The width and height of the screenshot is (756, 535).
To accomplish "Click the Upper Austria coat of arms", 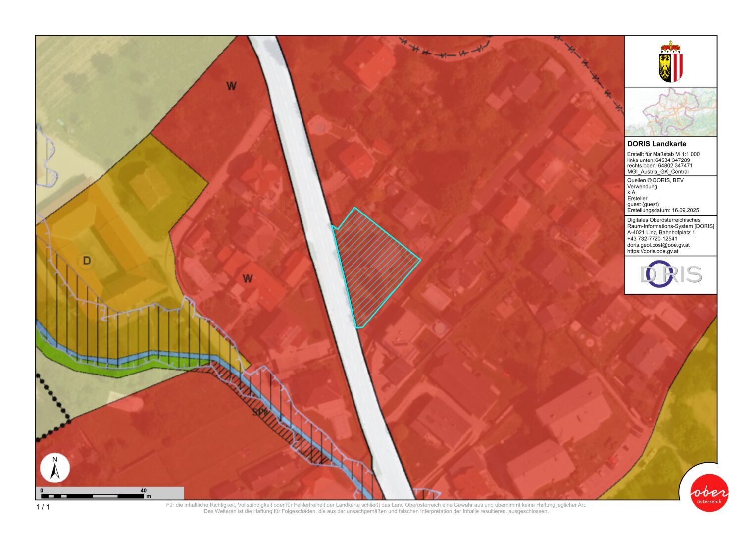I will (670, 62).
